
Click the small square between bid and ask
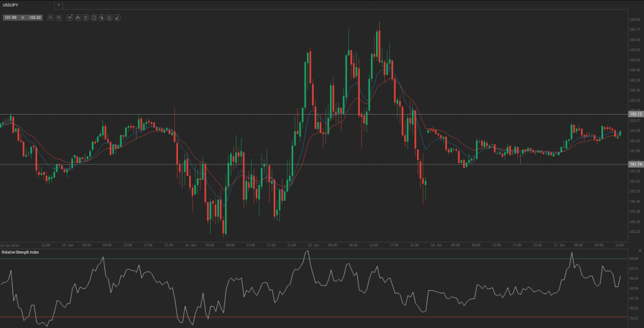22,18
